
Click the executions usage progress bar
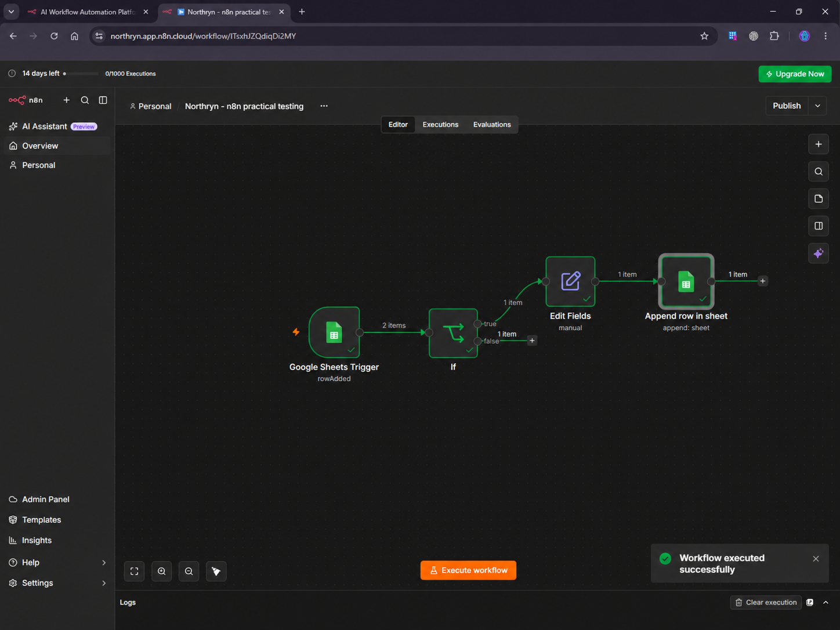click(x=81, y=74)
